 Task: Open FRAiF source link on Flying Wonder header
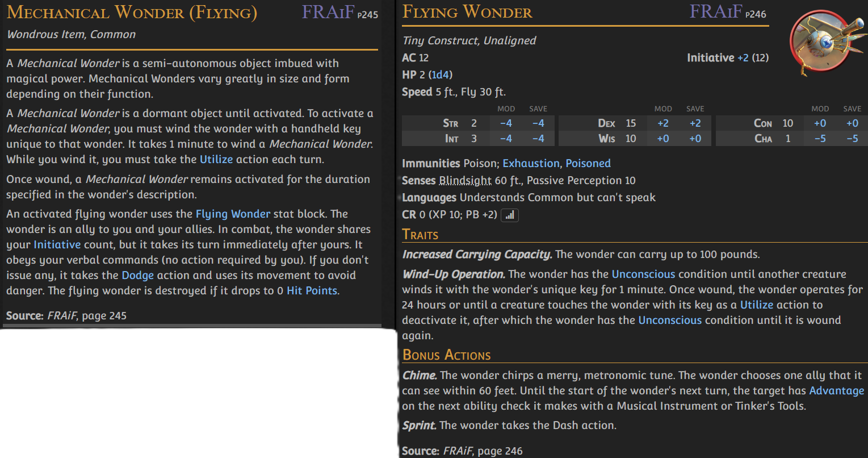pyautogui.click(x=715, y=11)
